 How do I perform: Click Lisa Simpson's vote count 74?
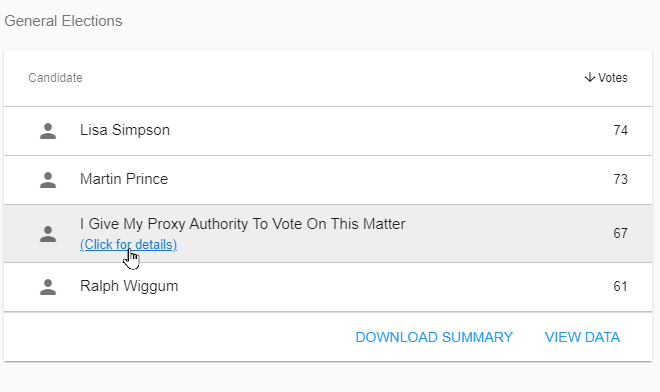620,131
